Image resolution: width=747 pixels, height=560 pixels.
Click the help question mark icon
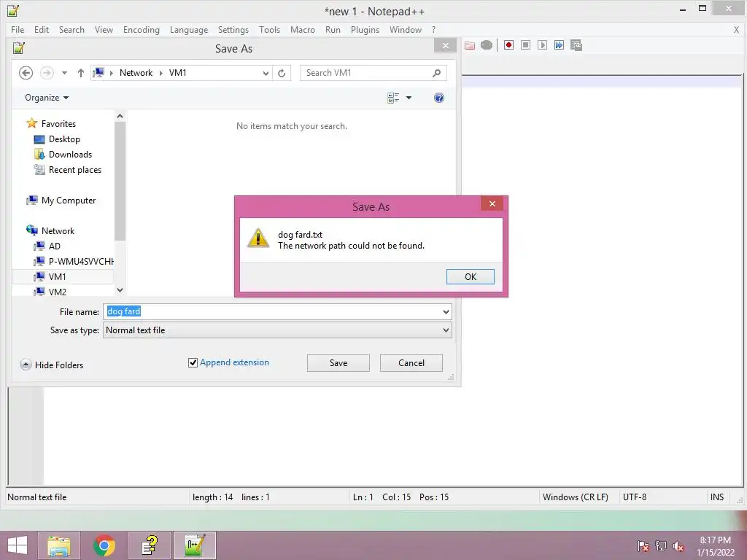(x=438, y=98)
